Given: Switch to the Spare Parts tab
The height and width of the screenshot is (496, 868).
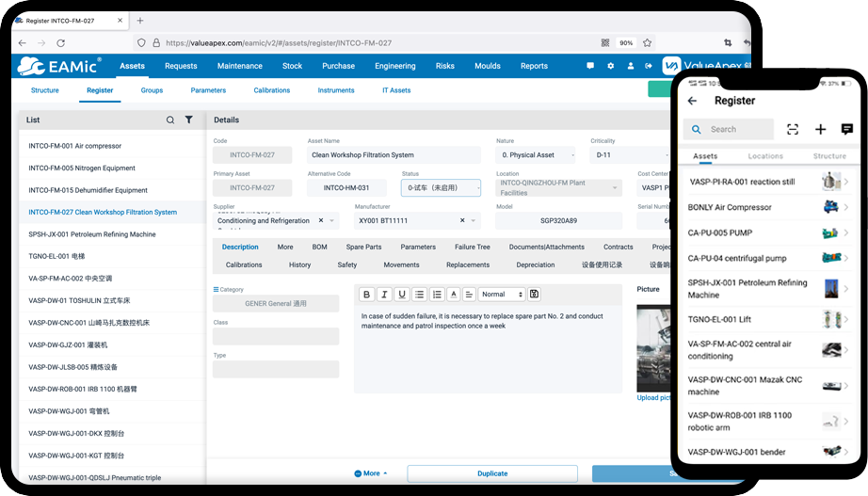Looking at the screenshot, I should coord(363,247).
